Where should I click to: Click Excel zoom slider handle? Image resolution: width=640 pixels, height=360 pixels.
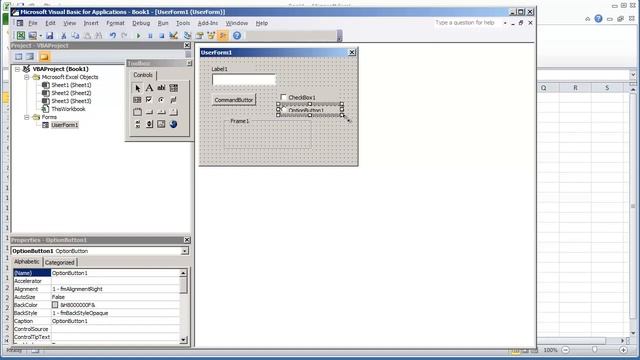pos(594,350)
